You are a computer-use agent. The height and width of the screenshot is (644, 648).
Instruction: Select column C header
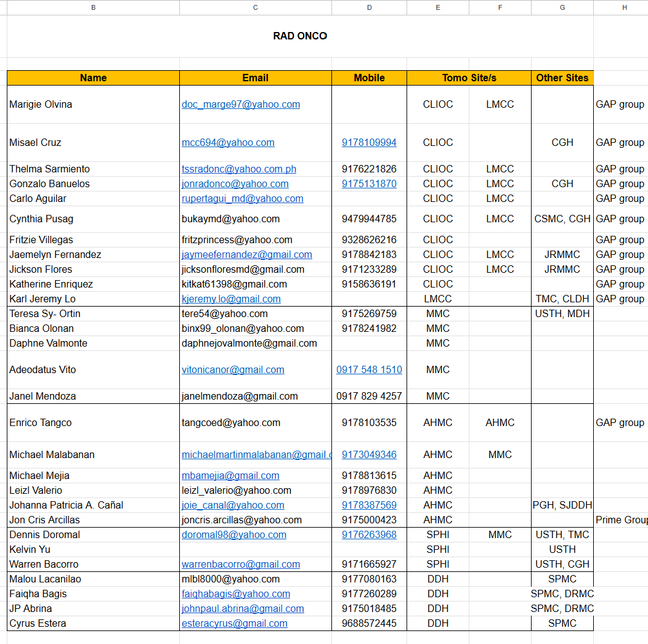256,7
